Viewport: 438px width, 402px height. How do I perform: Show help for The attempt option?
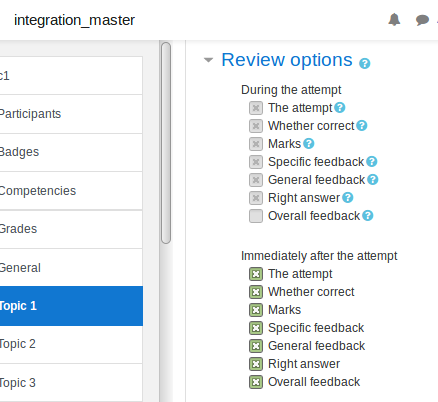(x=340, y=108)
